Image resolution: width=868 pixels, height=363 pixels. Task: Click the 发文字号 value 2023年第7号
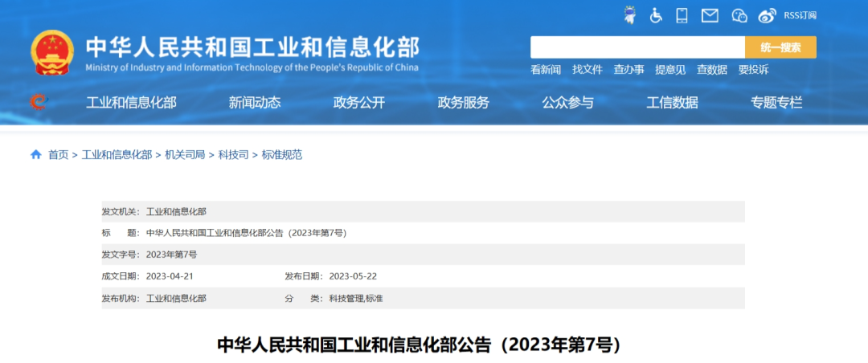(x=172, y=255)
